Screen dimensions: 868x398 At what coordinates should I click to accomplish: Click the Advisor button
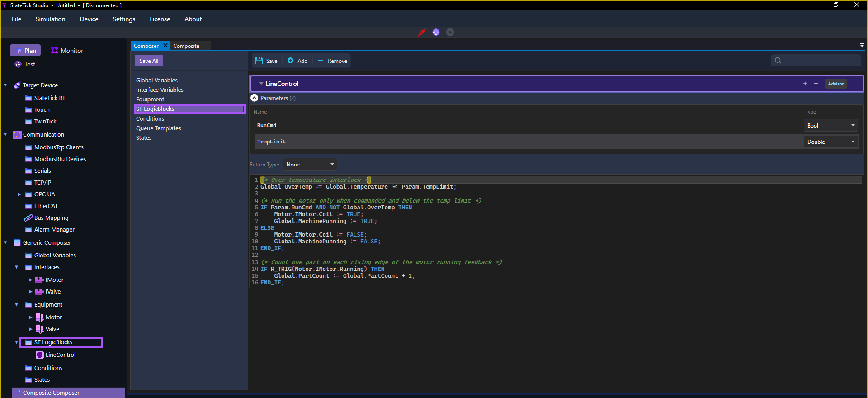(x=835, y=84)
